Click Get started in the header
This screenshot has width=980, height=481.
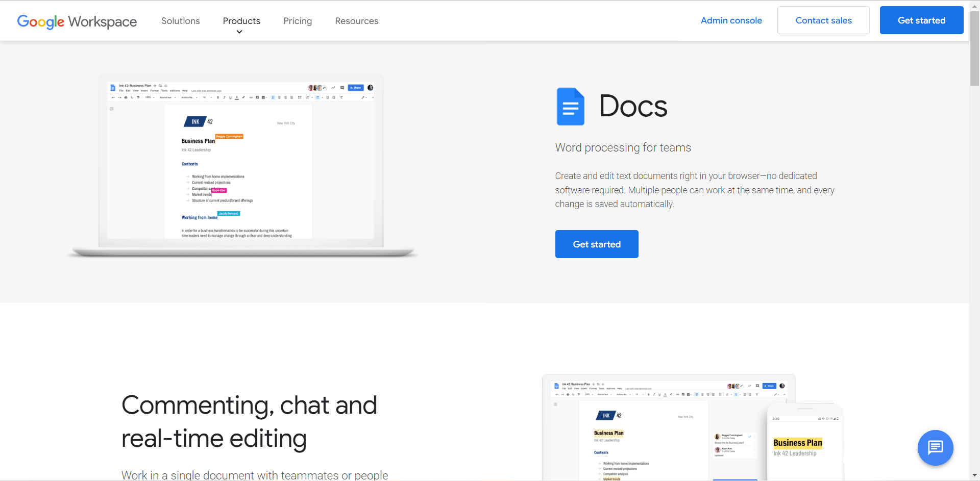[921, 20]
